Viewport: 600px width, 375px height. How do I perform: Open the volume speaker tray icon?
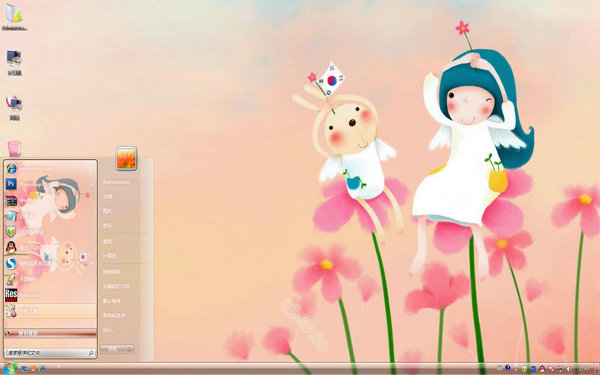coord(568,369)
